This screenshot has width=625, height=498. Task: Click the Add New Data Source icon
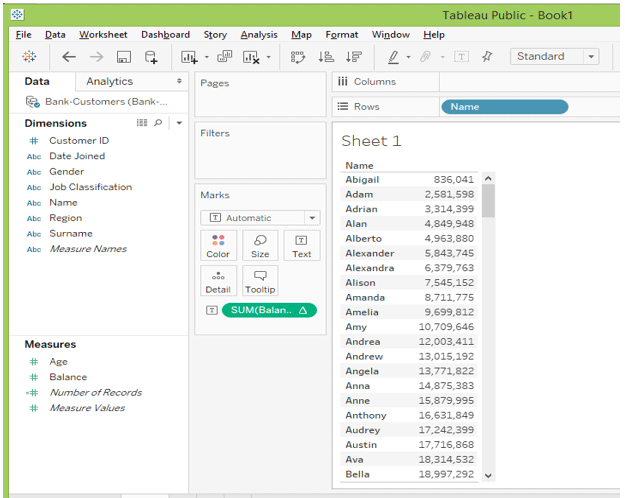tap(151, 57)
